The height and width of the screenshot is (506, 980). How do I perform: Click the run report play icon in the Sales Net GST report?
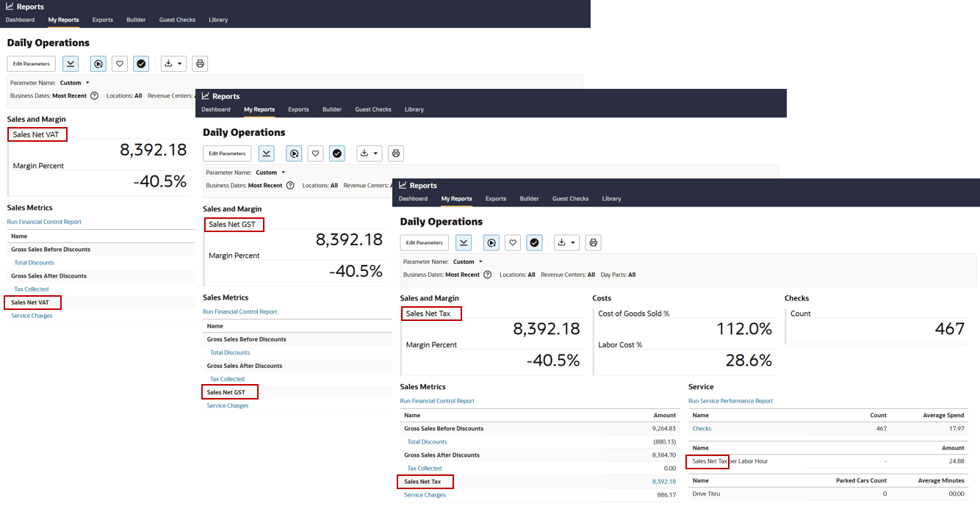click(x=294, y=153)
